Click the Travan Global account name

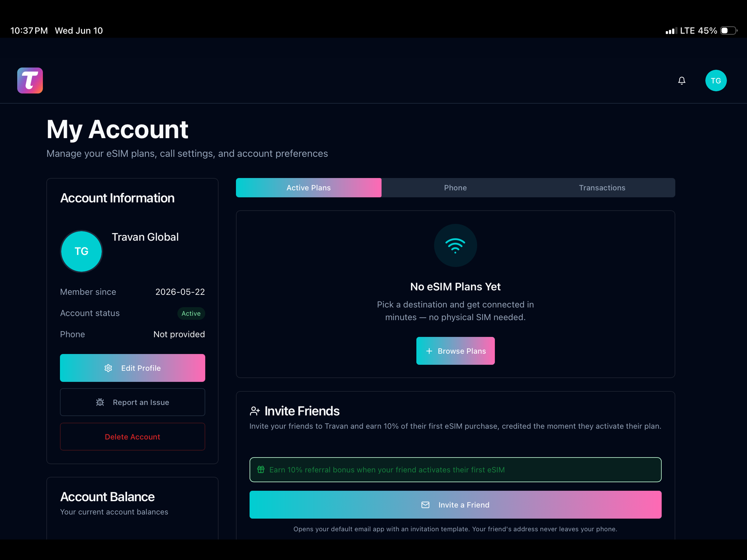point(145,237)
